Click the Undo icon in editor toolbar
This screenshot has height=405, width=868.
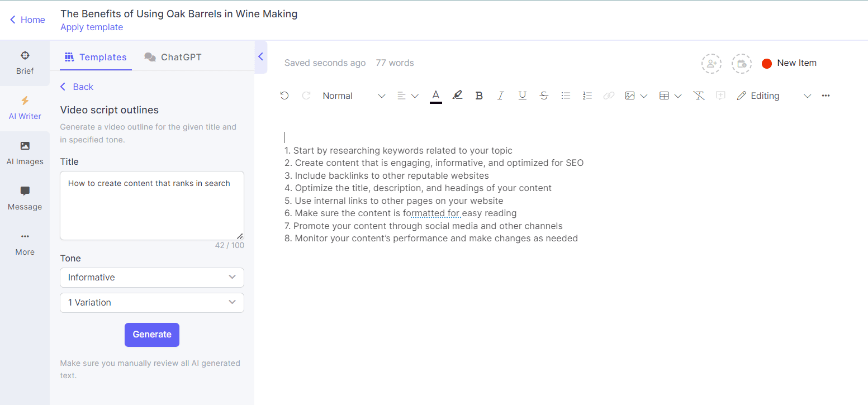284,96
